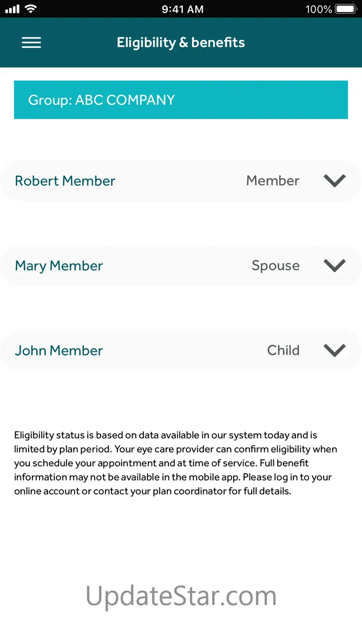Tap the battery icon in status bar
Screen dimensions: 362x644
[x=346, y=9]
